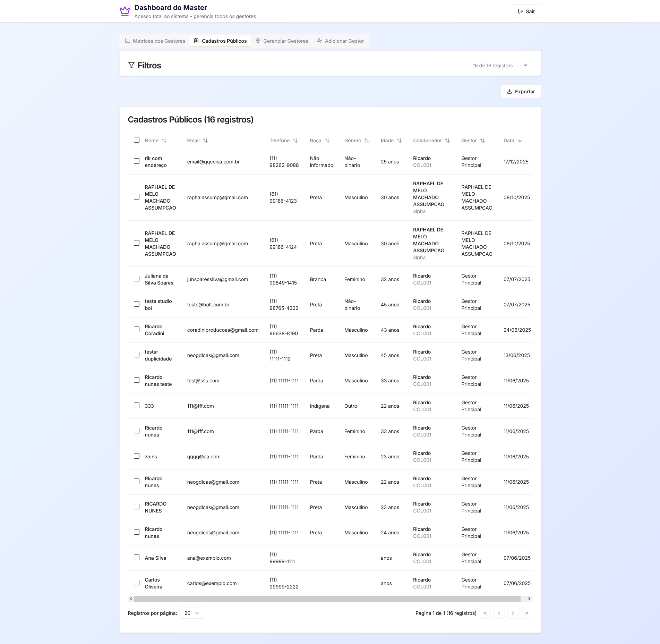Click the Exportar button

point(521,92)
